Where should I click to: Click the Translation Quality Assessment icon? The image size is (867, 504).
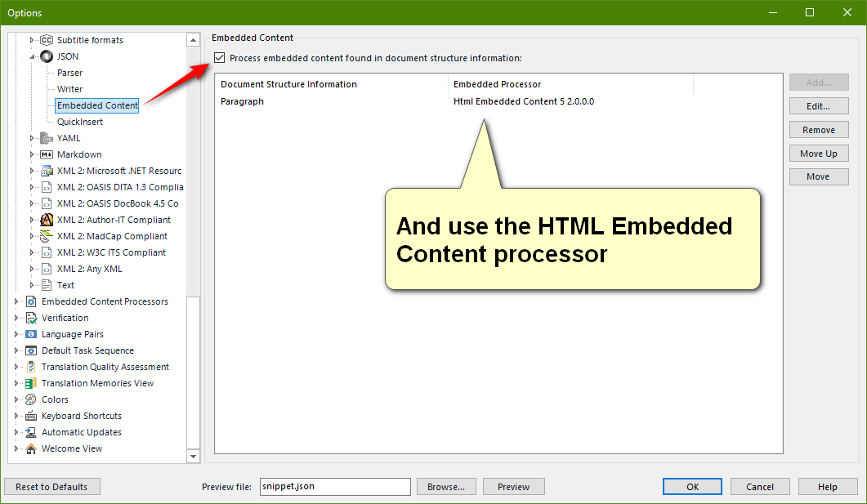pyautogui.click(x=31, y=367)
